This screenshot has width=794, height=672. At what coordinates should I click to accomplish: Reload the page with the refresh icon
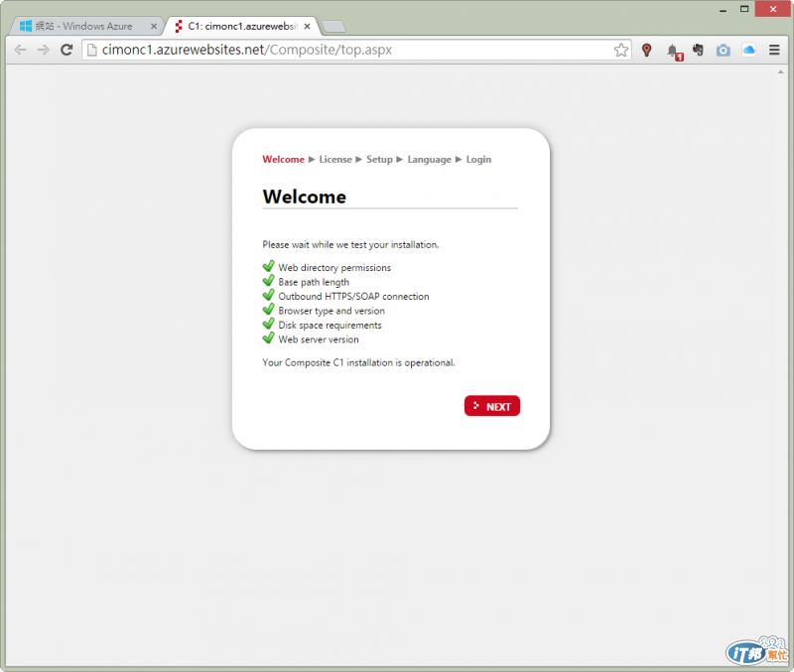click(66, 50)
